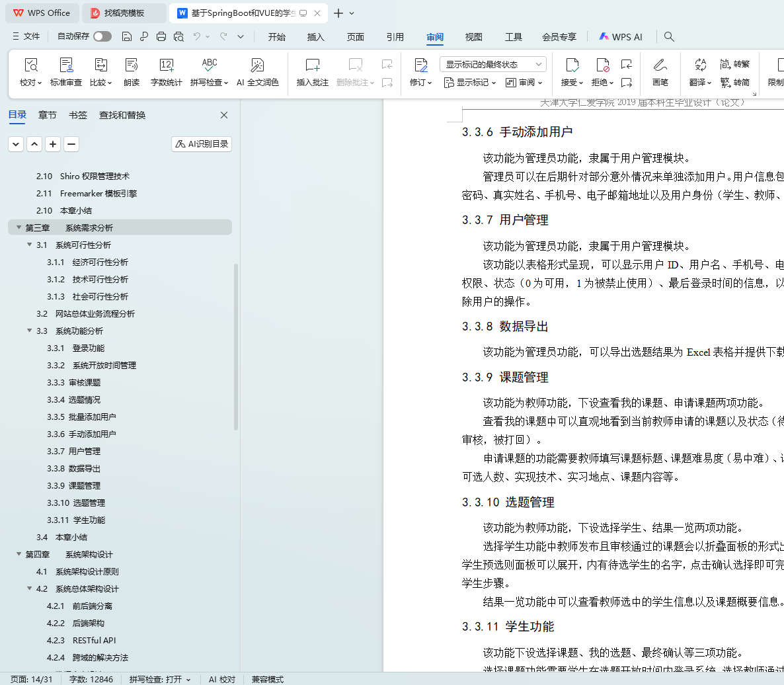
Task: Close the navigation pane with X
Action: pos(224,115)
